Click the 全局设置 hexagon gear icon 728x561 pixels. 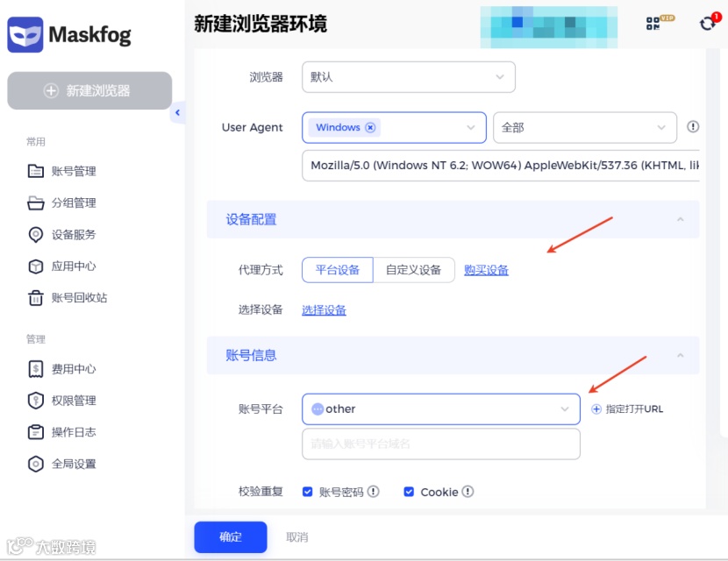[x=36, y=464]
